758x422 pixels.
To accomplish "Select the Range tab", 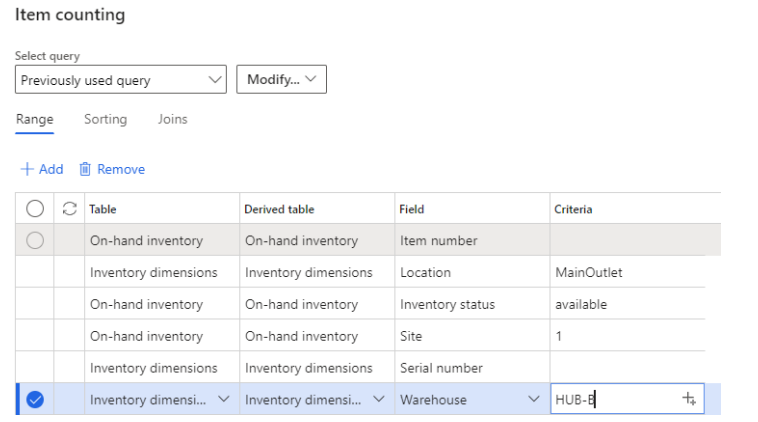I will tap(35, 119).
